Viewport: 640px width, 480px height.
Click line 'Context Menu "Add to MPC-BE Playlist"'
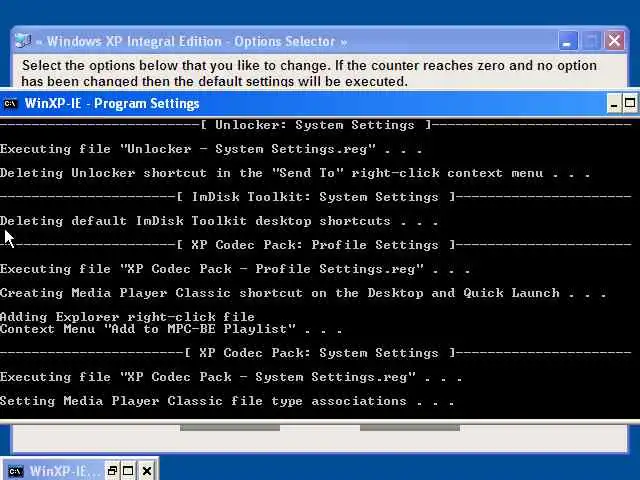[171, 329]
